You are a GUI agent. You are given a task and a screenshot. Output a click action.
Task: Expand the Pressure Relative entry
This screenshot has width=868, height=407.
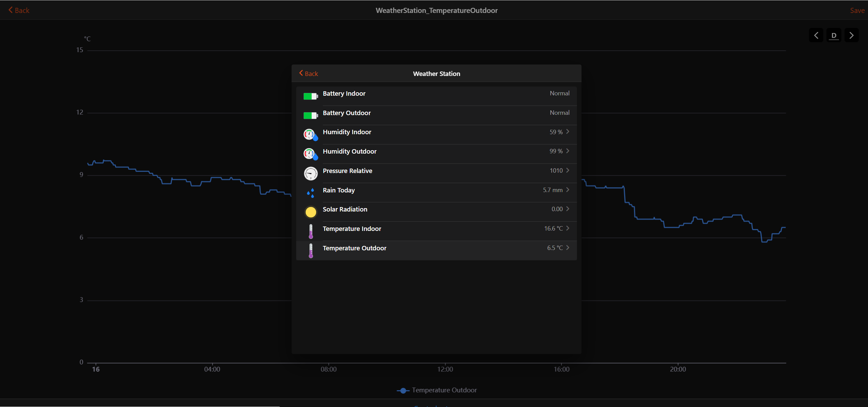567,170
